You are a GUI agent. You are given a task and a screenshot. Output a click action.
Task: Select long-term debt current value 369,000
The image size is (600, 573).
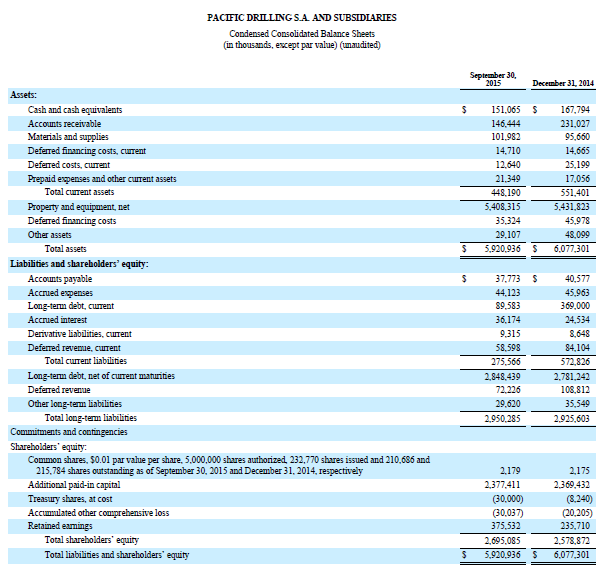[x=575, y=306]
